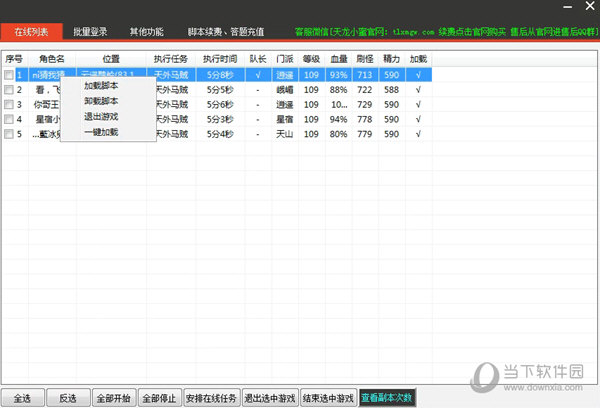Open the 脚本续费、答题充值 tab
The width and height of the screenshot is (600, 408).
[226, 32]
